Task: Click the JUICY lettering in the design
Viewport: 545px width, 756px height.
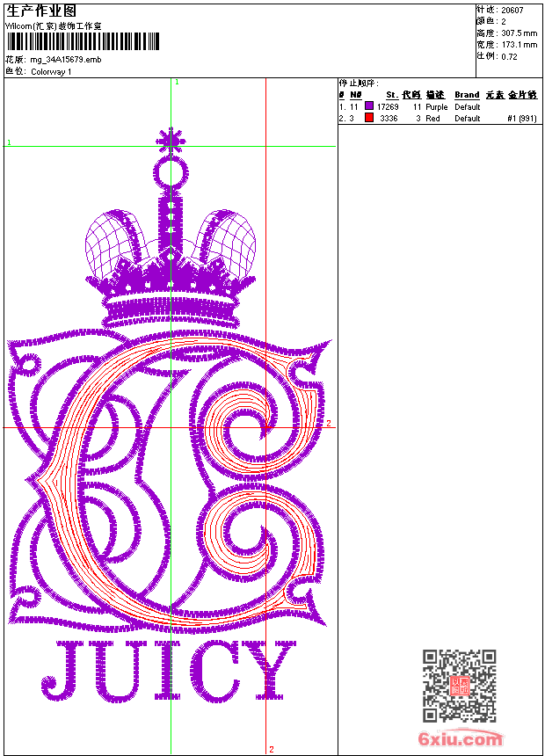Action: (x=168, y=671)
